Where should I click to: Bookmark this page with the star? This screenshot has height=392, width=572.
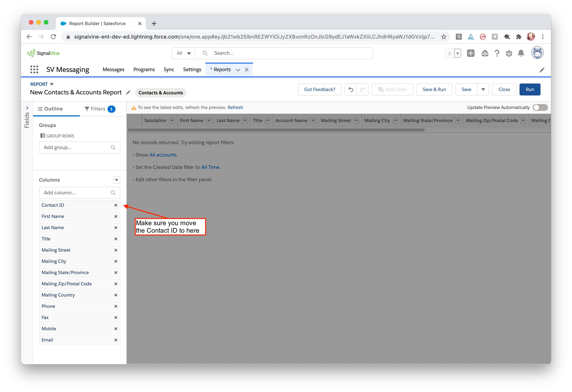(x=444, y=37)
